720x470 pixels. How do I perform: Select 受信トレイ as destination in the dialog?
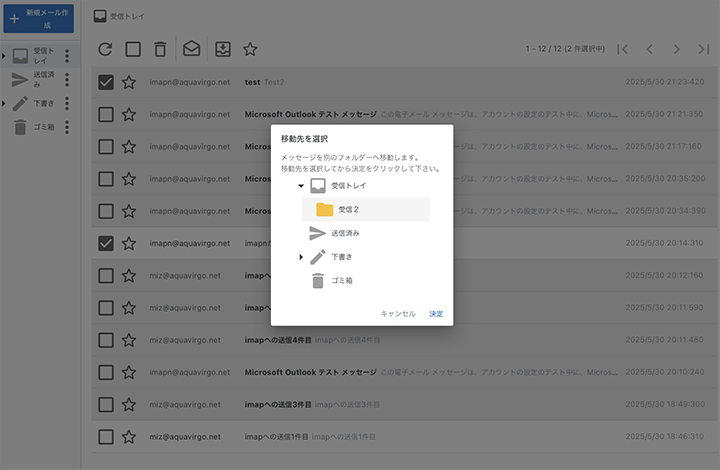(348, 186)
